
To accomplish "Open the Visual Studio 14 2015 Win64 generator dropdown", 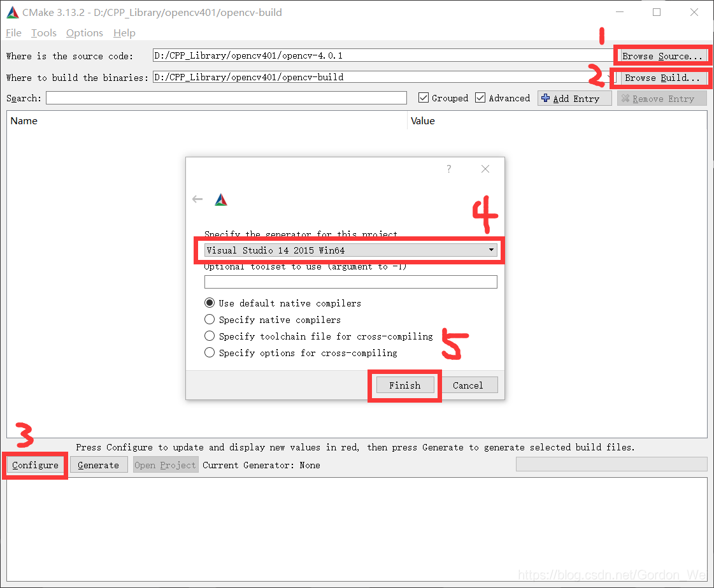I will click(491, 250).
